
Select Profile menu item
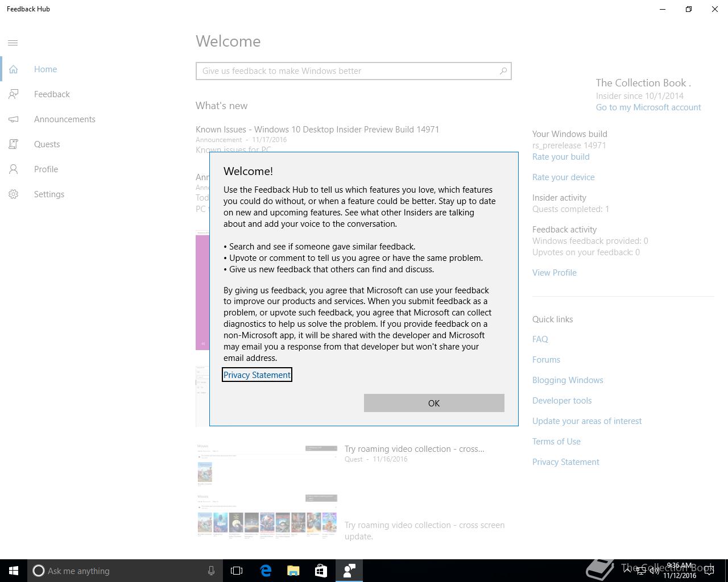point(46,169)
